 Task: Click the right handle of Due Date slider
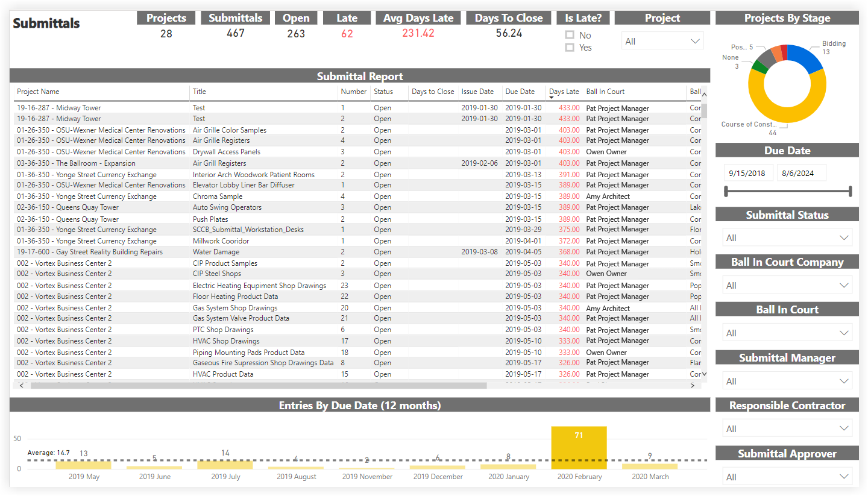point(850,192)
